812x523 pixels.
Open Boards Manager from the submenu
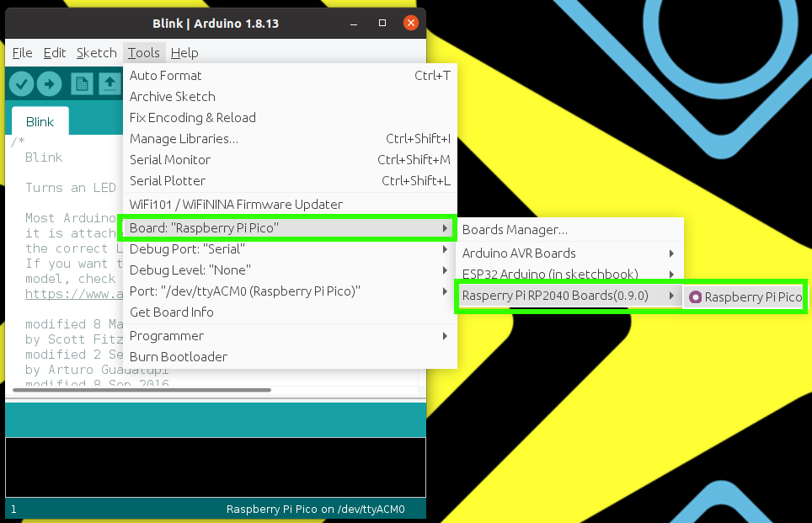514,229
